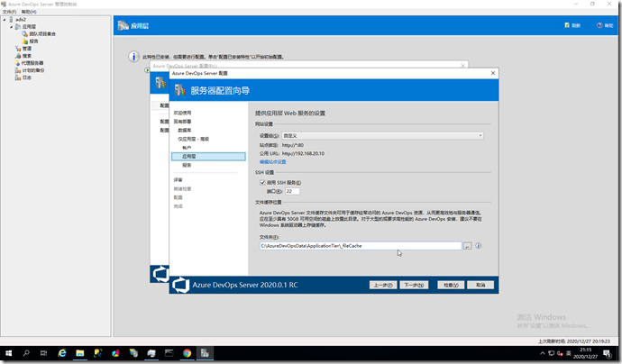Select wizard step 帐户

[x=187, y=148]
